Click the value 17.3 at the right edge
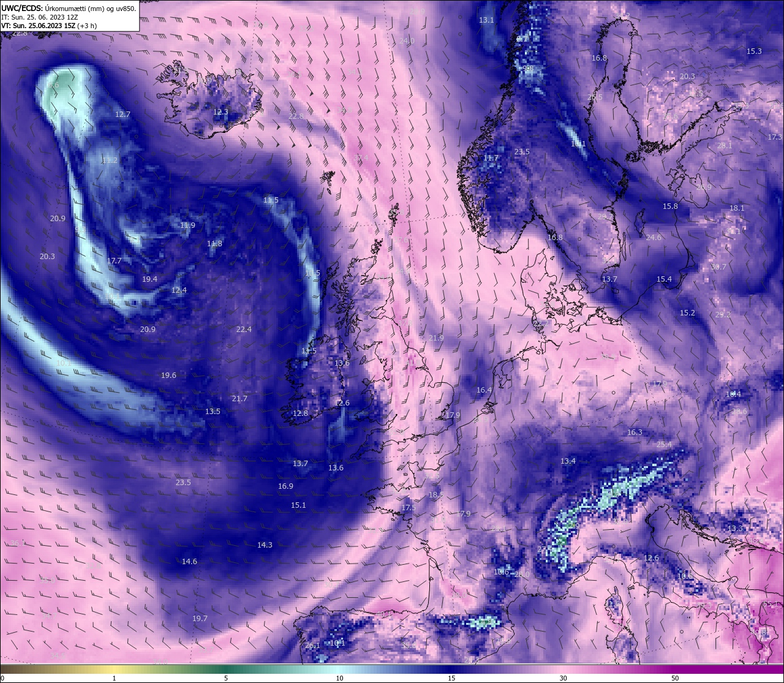The width and height of the screenshot is (784, 683). coord(775,137)
